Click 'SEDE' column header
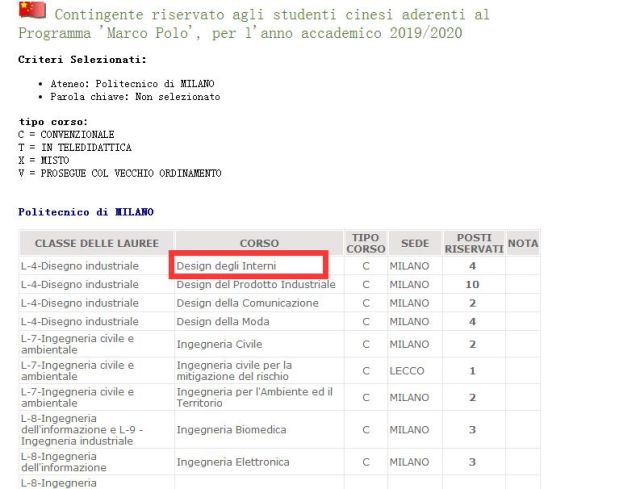Viewport: 640px width, 489px height. (x=415, y=243)
